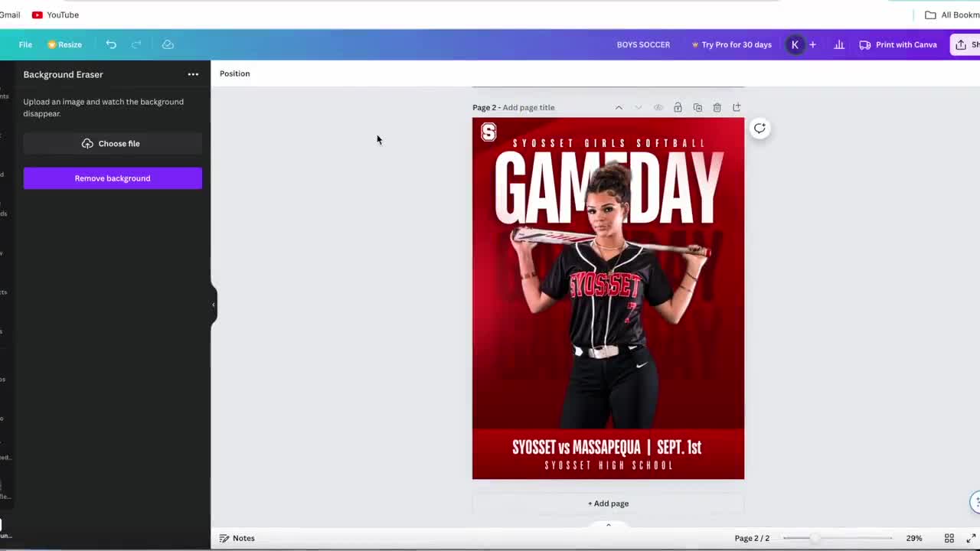The width and height of the screenshot is (980, 551).
Task: Select the SYOSSET vs MASSAPEQUA text line
Action: coord(606,448)
